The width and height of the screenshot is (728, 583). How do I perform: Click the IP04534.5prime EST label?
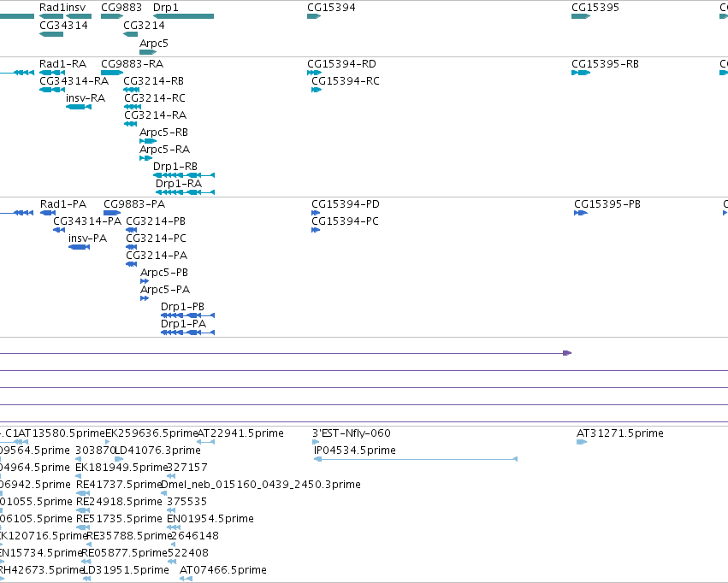coord(355,450)
